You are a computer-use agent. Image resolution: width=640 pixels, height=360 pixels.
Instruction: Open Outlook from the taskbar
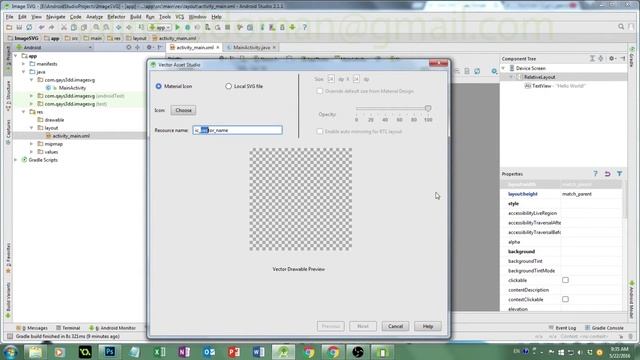[x=209, y=352]
